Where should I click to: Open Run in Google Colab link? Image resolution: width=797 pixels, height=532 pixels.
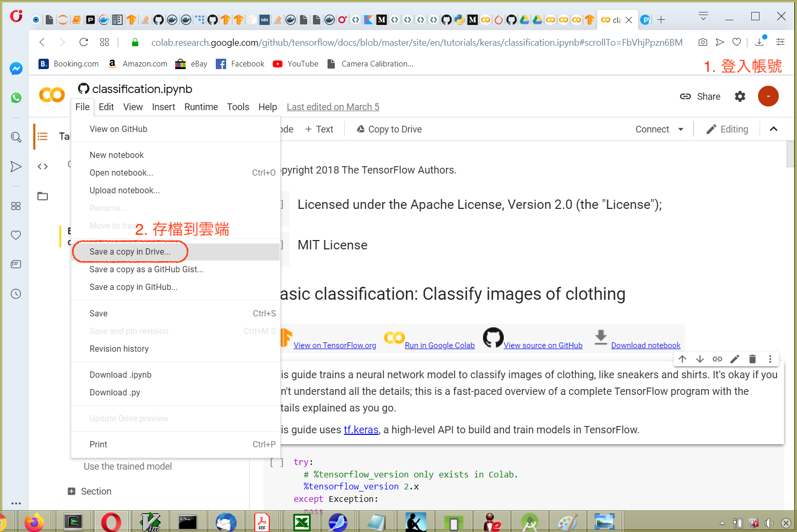440,345
